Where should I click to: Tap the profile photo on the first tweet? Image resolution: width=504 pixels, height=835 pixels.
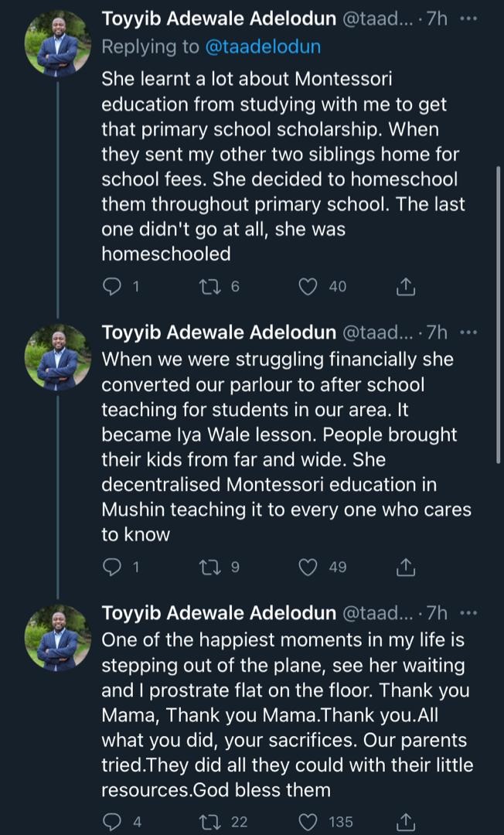tap(58, 45)
